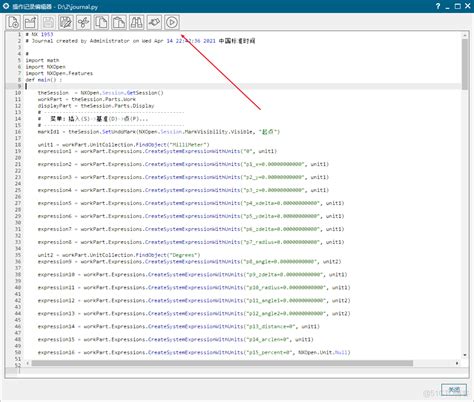Cut selection with the scissors icon

(x=83, y=22)
